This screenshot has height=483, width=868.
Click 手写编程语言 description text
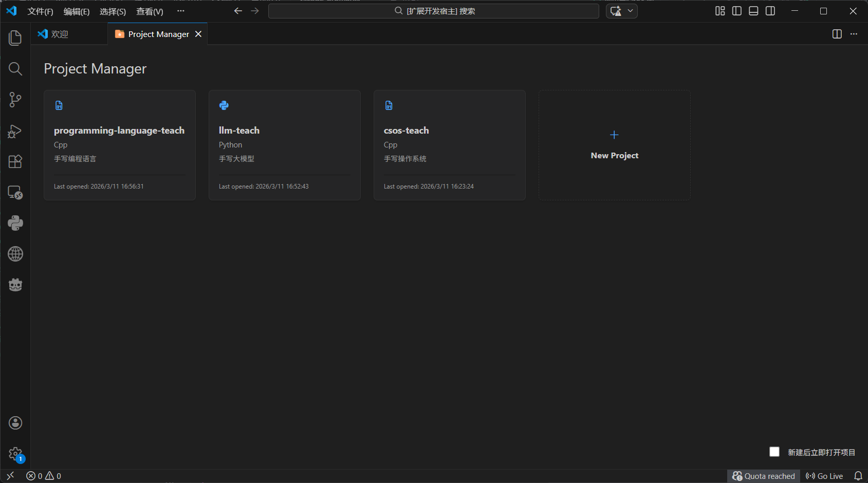[x=75, y=159]
